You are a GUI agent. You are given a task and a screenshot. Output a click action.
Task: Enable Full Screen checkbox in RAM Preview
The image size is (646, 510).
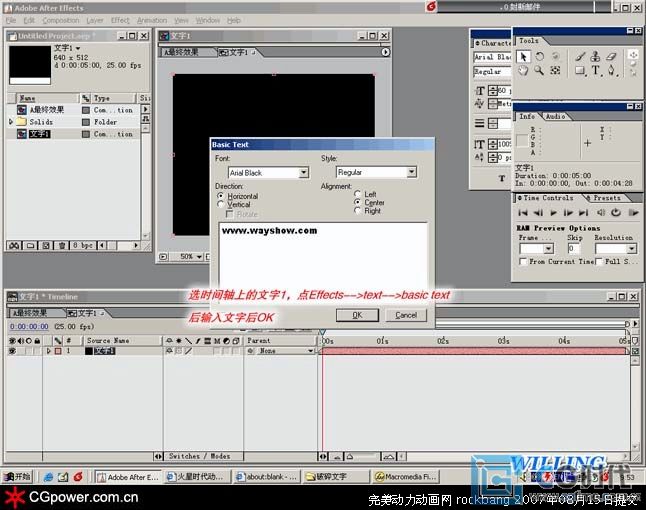tap(599, 261)
